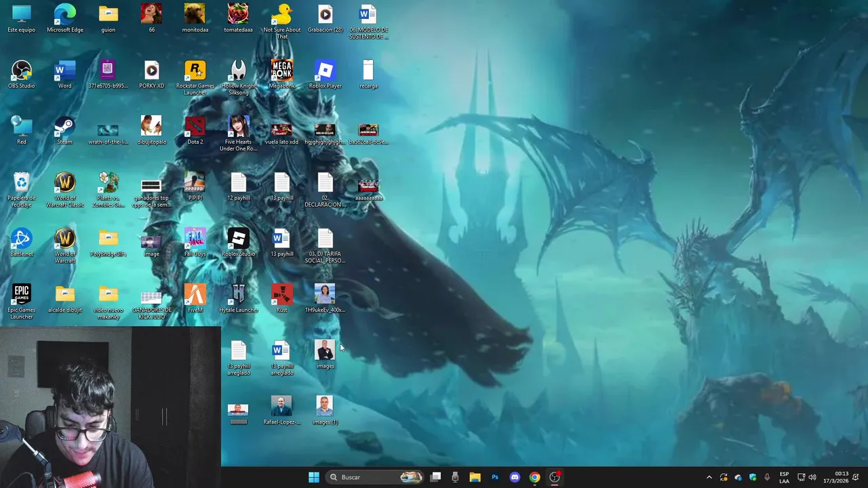This screenshot has height=488, width=868.
Task: Open the Word desktop shortcut
Action: [x=65, y=75]
